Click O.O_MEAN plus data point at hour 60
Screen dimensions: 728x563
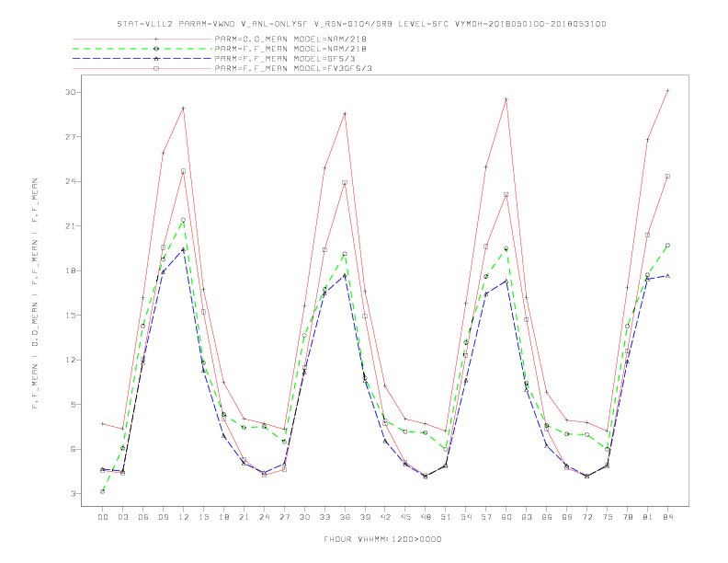tap(506, 99)
